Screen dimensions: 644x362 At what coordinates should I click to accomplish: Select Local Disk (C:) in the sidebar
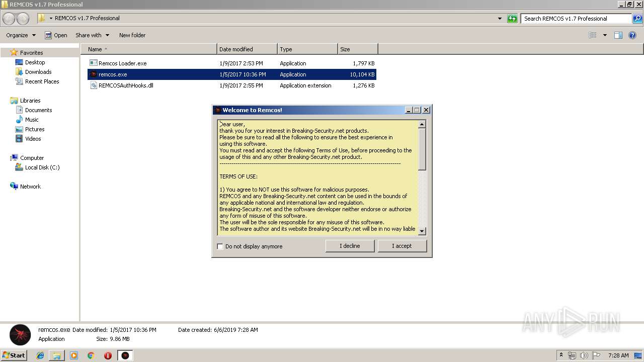[x=42, y=167]
